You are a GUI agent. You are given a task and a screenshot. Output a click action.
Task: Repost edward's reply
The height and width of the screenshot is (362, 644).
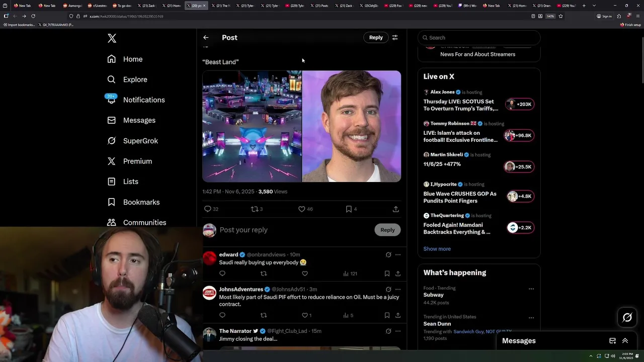(x=264, y=274)
